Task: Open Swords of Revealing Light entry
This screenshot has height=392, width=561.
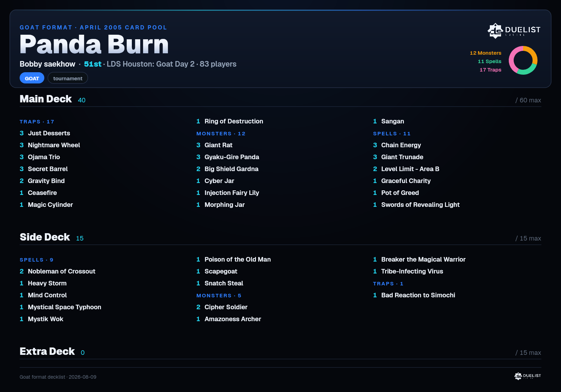Action: (416, 205)
